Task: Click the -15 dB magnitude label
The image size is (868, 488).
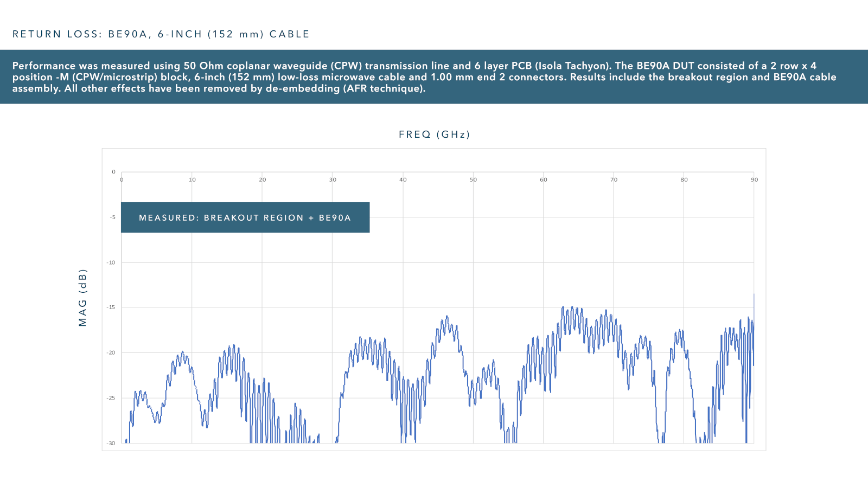Action: coord(111,308)
